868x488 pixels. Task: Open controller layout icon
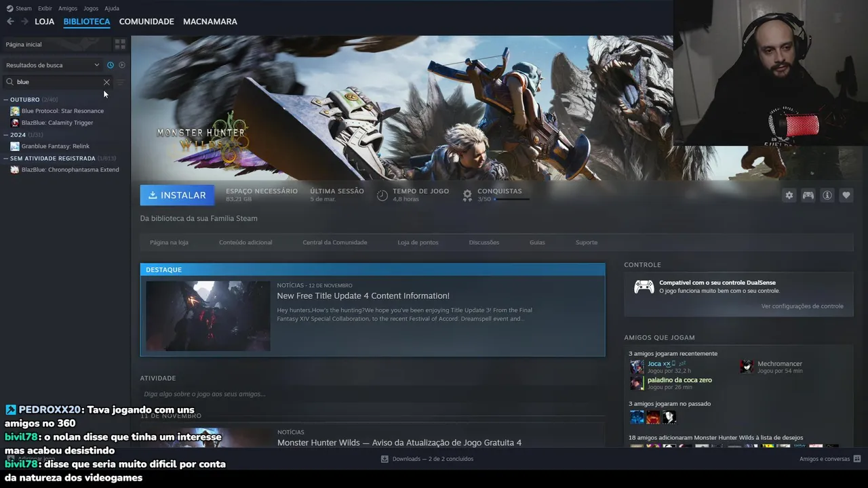808,195
